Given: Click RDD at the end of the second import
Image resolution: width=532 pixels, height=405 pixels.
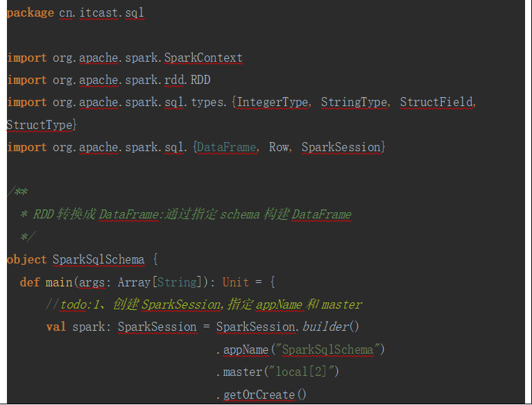Looking at the screenshot, I should [x=200, y=80].
